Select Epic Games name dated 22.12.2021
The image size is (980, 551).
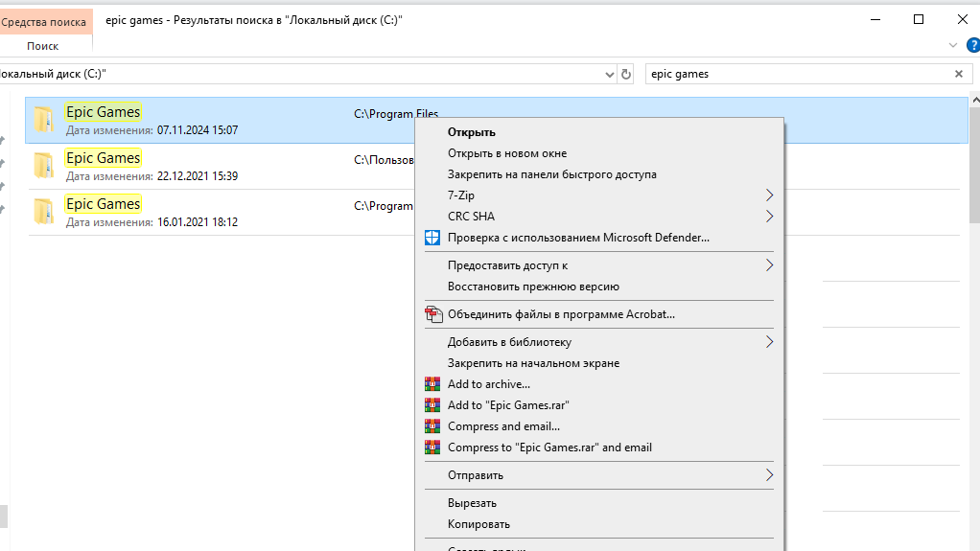tap(104, 158)
